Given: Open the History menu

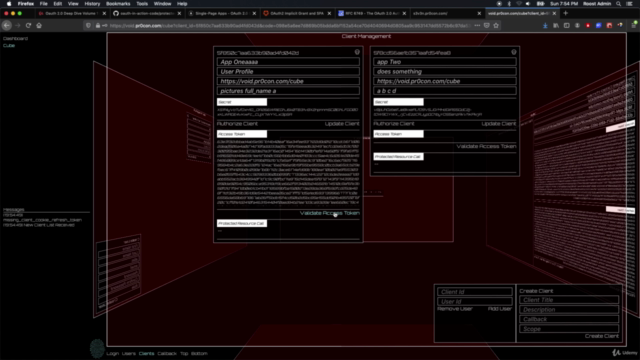Looking at the screenshot, I should pyautogui.click(x=92, y=4).
